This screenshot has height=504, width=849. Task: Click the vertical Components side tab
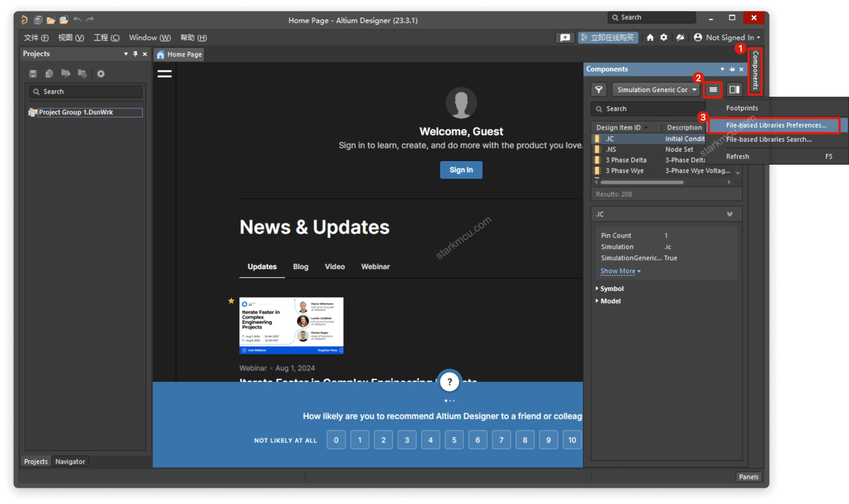click(755, 71)
